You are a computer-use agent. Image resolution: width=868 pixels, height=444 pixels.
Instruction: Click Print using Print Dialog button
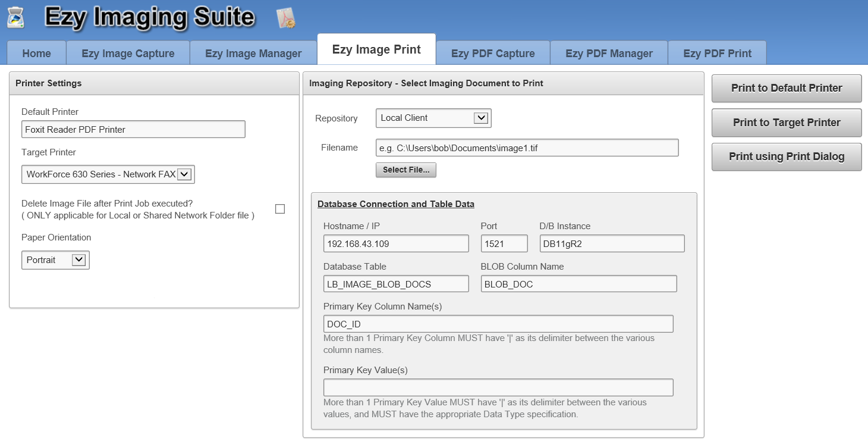coord(786,157)
